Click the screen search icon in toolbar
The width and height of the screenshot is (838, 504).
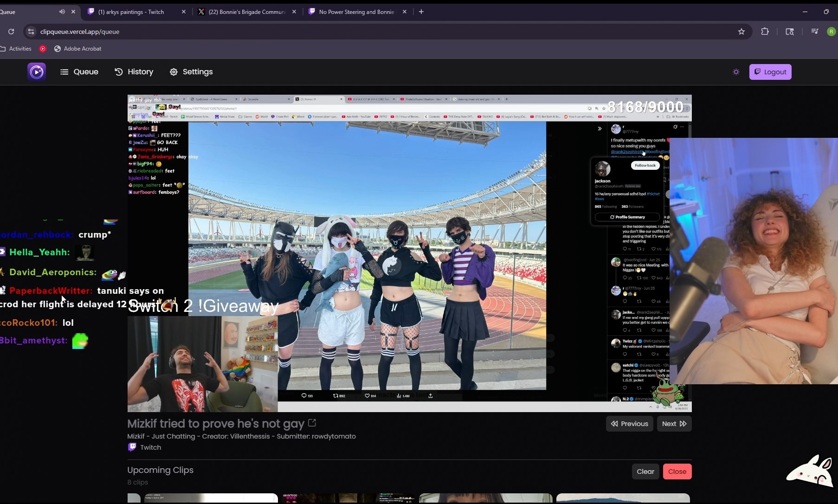(790, 32)
